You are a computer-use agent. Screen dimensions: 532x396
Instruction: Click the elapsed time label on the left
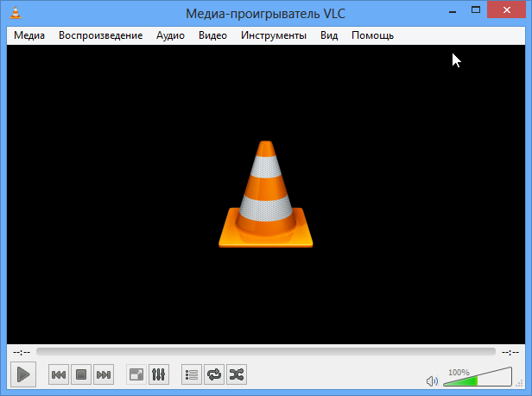pyautogui.click(x=22, y=353)
